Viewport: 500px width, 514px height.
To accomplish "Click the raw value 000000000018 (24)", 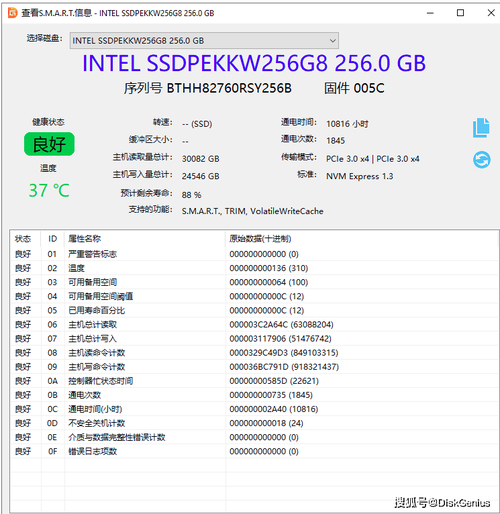I will [266, 423].
